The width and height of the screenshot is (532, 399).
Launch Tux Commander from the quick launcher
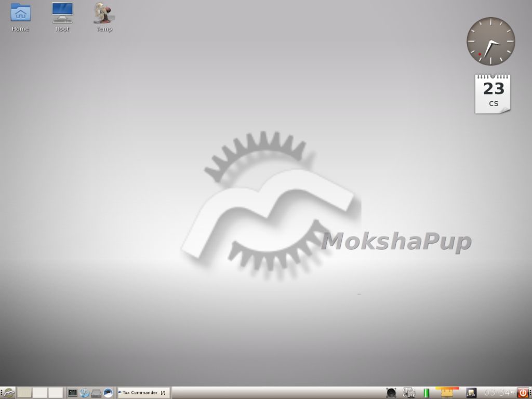(108, 393)
